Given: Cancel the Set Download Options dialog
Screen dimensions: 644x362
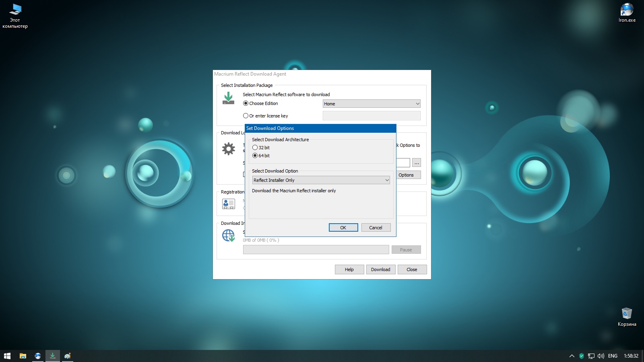Looking at the screenshot, I should pos(376,228).
